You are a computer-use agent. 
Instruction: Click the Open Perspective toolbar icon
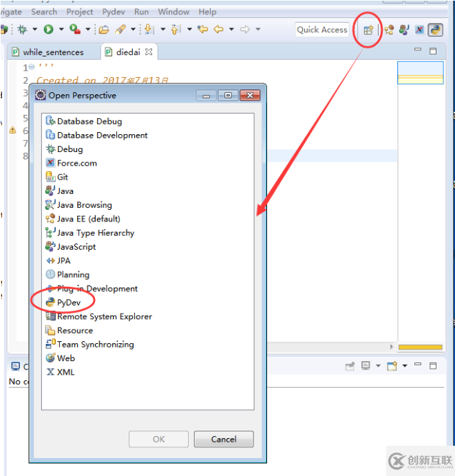[x=368, y=30]
